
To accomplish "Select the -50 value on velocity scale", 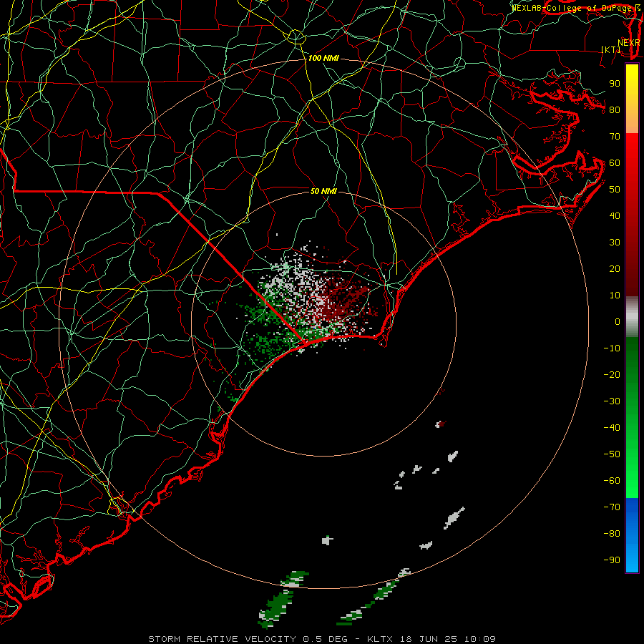I will pyautogui.click(x=612, y=454).
